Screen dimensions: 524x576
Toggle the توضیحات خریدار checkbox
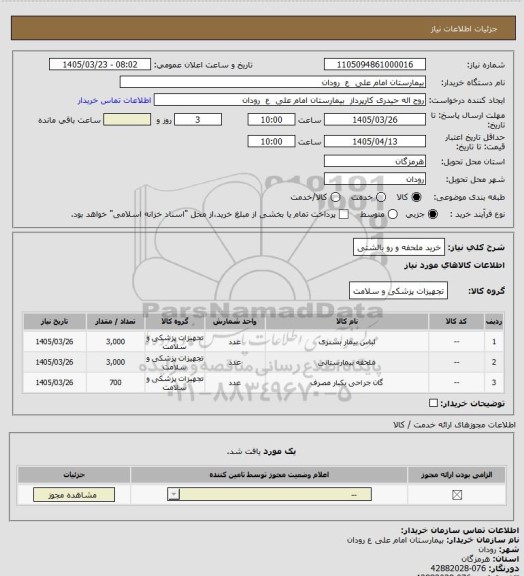click(433, 403)
